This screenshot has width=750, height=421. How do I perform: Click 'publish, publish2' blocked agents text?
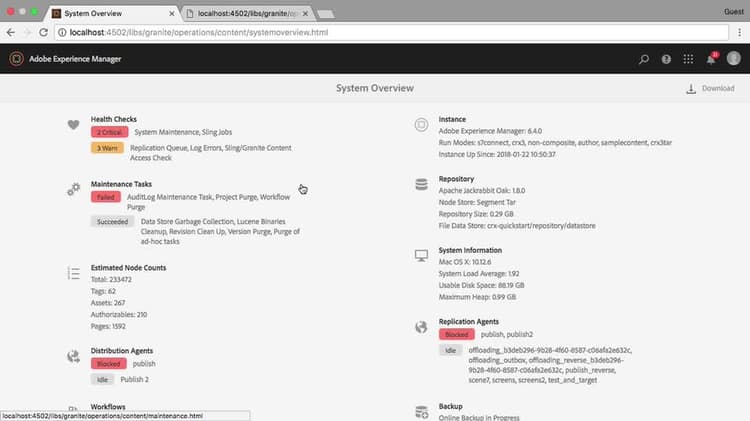click(x=507, y=334)
